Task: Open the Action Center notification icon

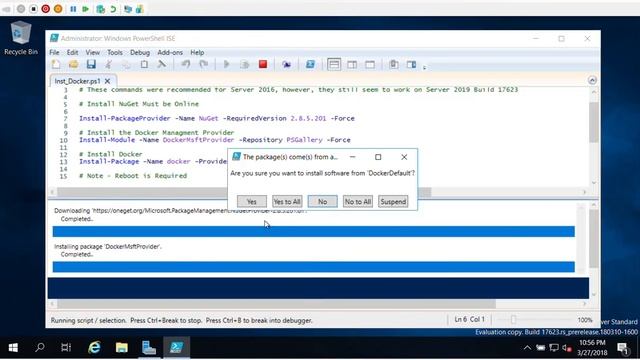Action: click(622, 348)
